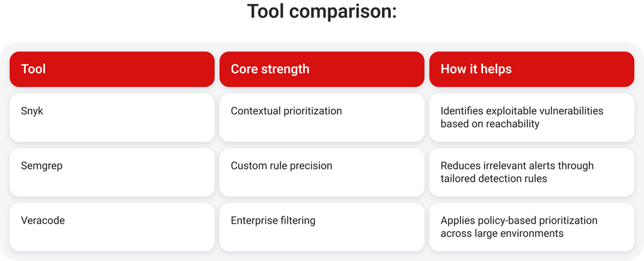Viewport: 644px width, 261px height.
Task: Select the 'Enterprise filtering' cell
Action: point(322,227)
